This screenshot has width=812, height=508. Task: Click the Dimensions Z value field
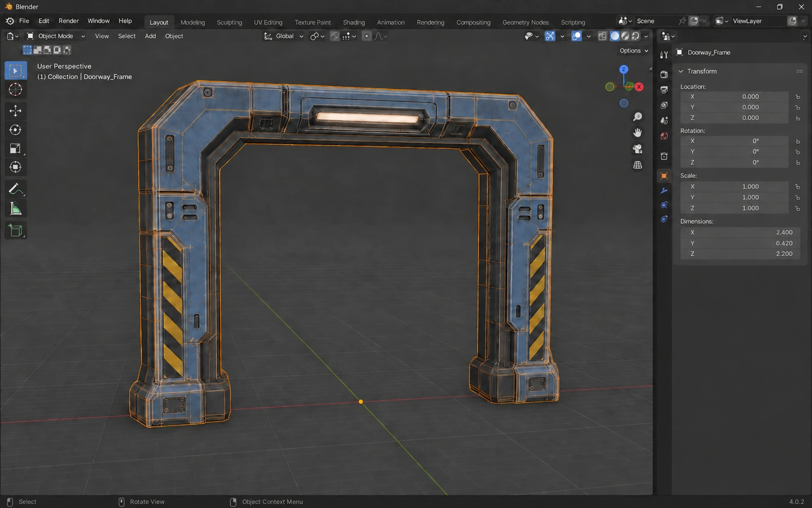(740, 254)
